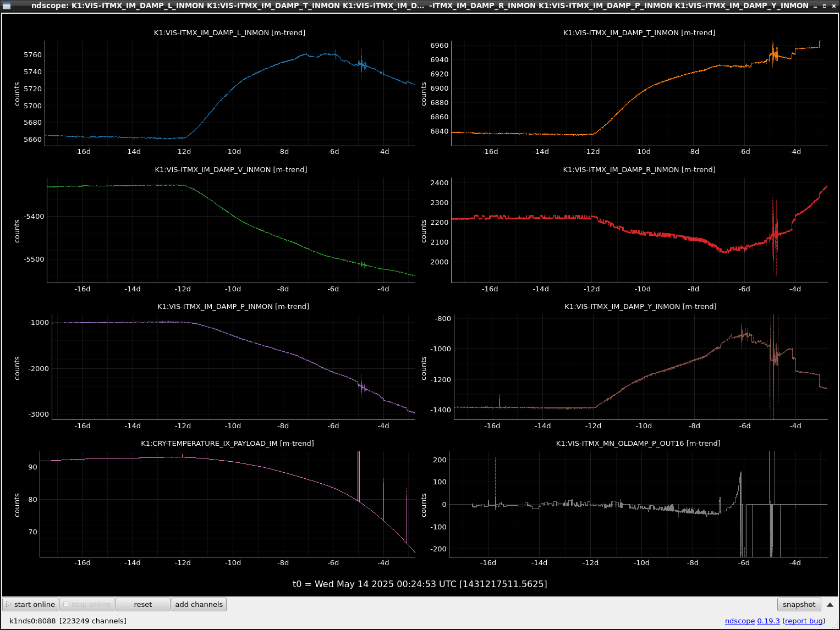Click the counts axis label of V_INMON plot
The image size is (840, 630).
pyautogui.click(x=17, y=231)
